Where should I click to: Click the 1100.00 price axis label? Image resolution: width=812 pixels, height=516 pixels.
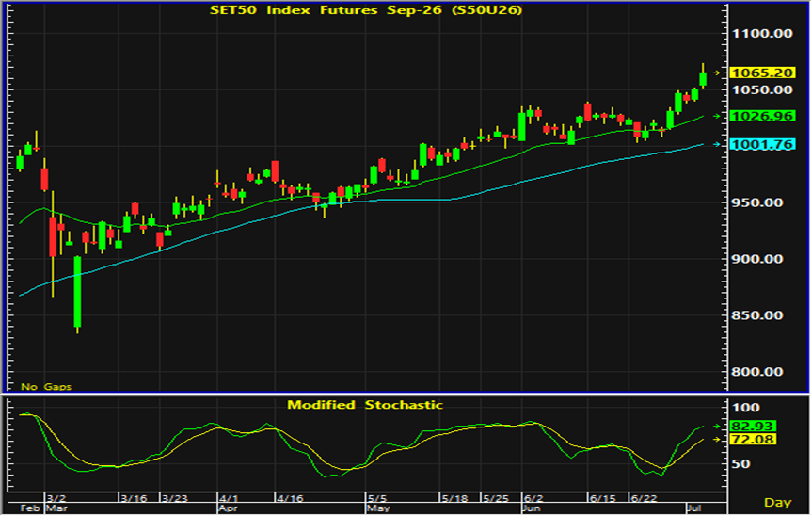pos(762,34)
